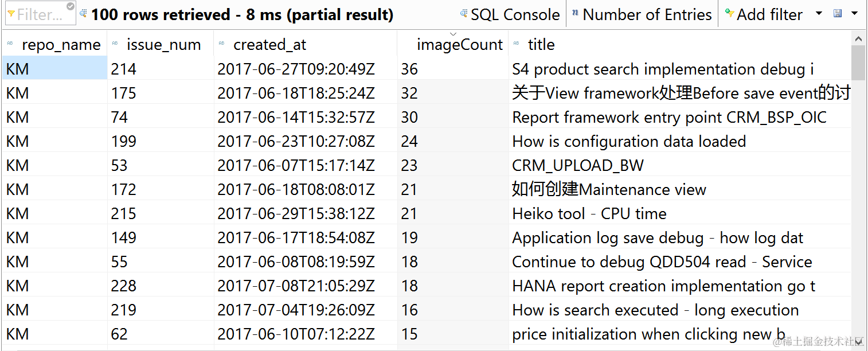
Task: Click the funnel icon in the filter box
Action: click(11, 14)
